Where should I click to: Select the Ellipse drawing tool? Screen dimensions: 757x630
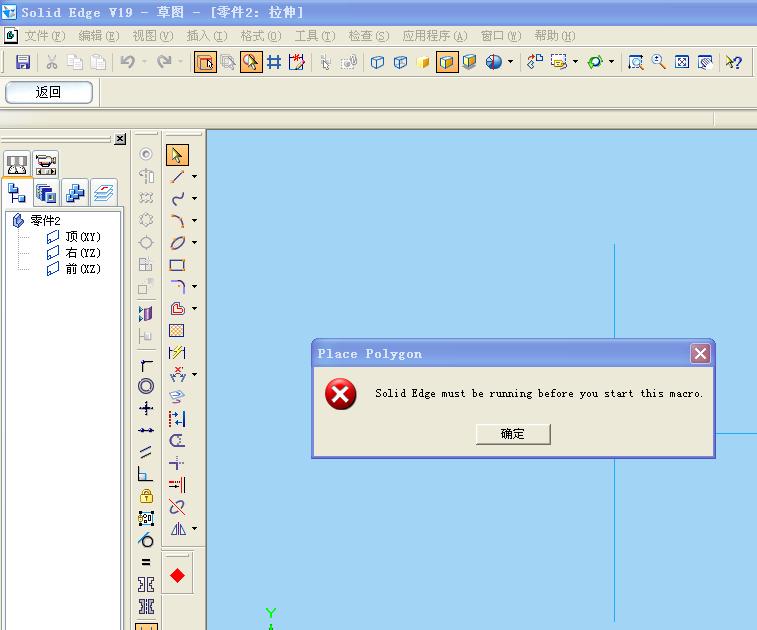[177, 242]
